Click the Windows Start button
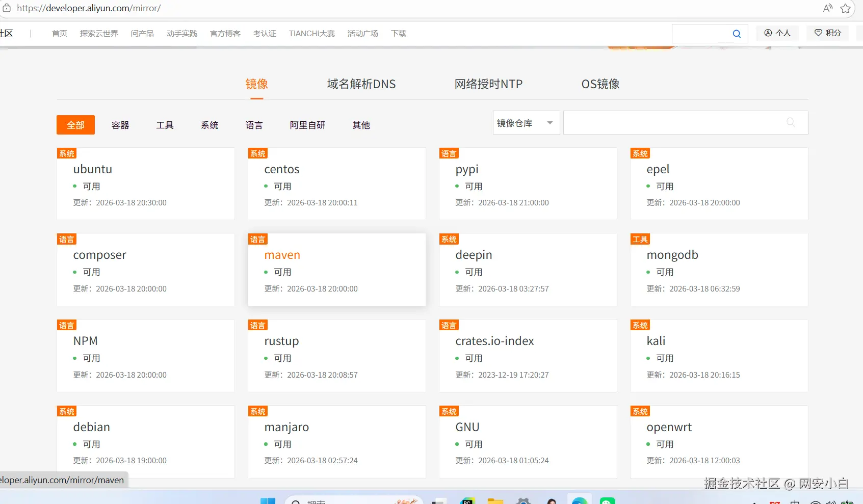This screenshot has width=863, height=504. click(x=268, y=501)
